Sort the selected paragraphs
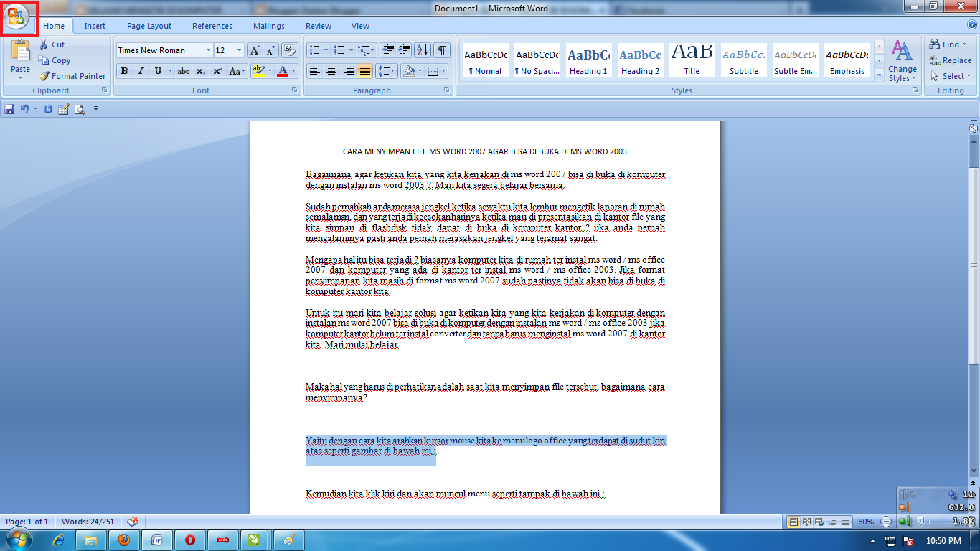Viewport: 980px width, 551px height. [423, 50]
